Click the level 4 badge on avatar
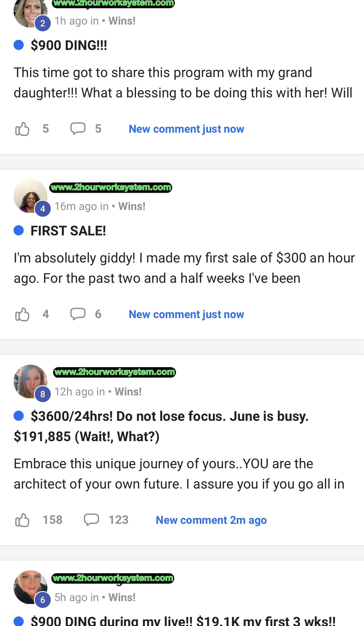 point(43,209)
